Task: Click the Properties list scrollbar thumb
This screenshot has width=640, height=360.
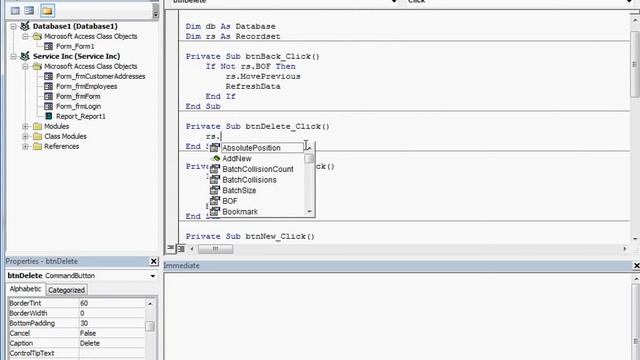Action: (x=150, y=326)
